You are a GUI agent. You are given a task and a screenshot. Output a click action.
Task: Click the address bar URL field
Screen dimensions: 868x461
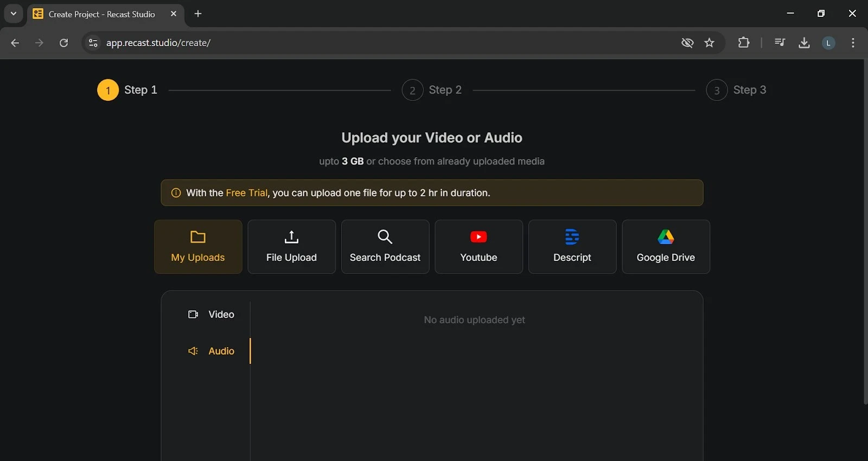[380, 43]
